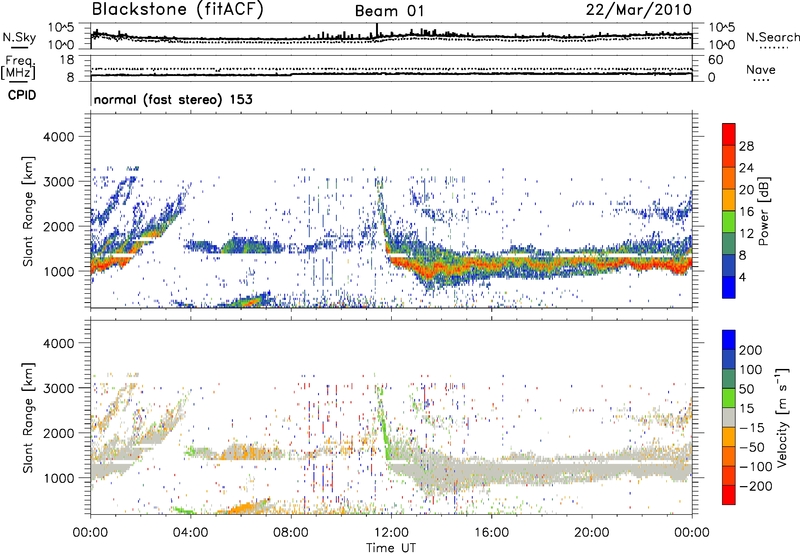Select the CPID row label

point(22,95)
